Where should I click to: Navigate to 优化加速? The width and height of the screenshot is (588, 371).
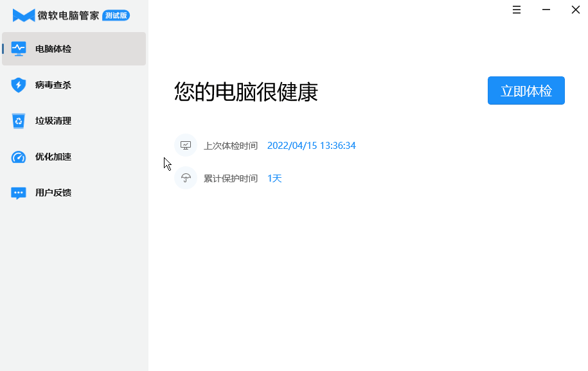[55, 156]
